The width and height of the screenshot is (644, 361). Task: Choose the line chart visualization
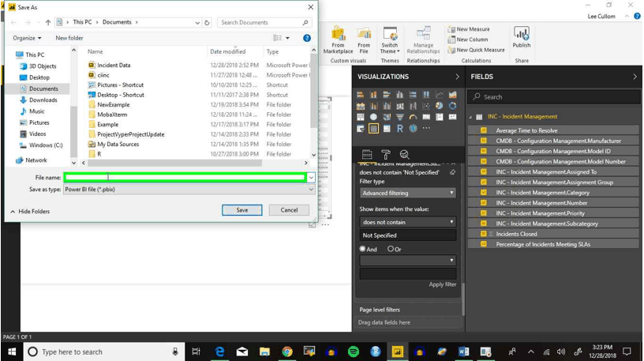click(440, 95)
